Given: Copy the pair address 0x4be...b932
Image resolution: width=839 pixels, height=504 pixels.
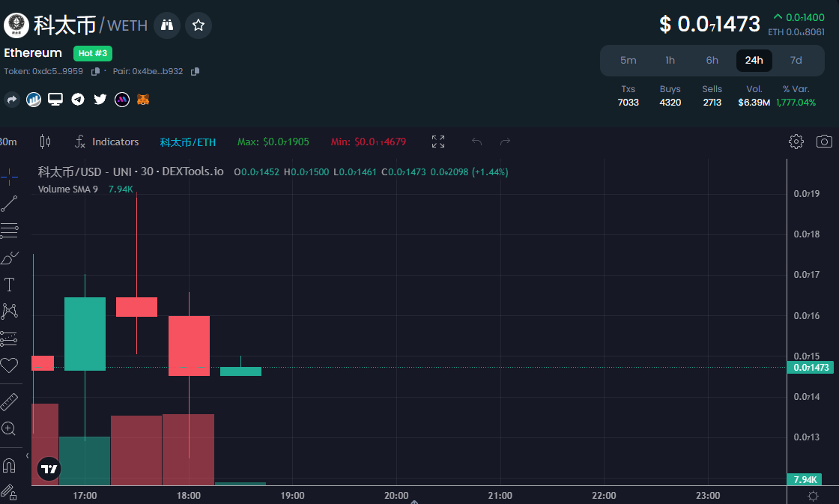Looking at the screenshot, I should [195, 71].
